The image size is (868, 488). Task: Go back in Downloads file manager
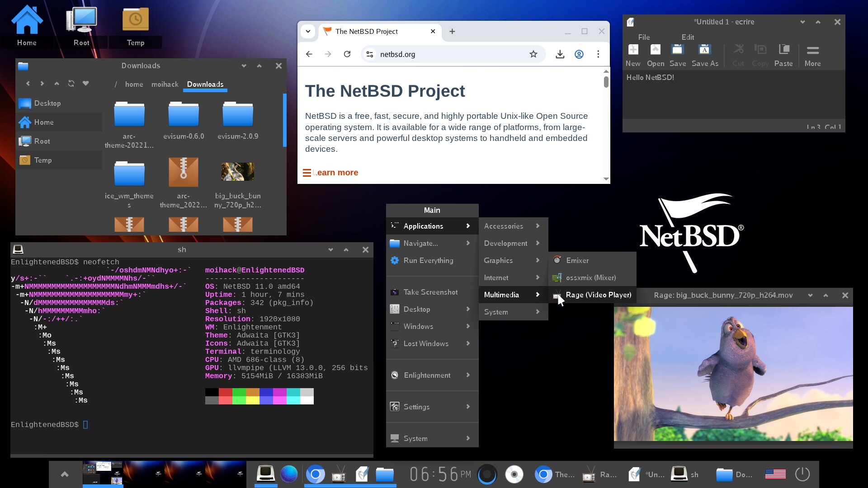tap(28, 84)
